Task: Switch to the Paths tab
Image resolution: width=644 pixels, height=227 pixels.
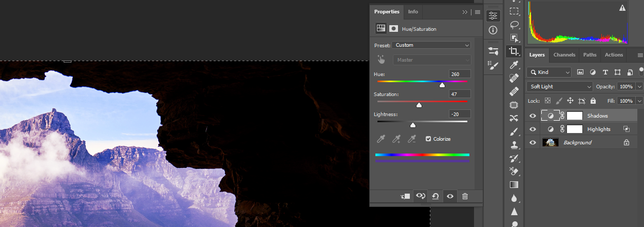Action: tap(590, 55)
